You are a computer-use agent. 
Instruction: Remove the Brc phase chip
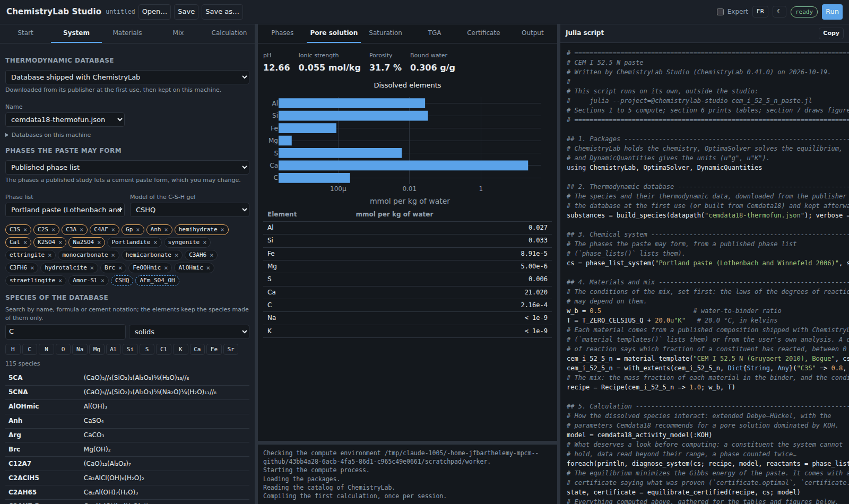pyautogui.click(x=120, y=268)
